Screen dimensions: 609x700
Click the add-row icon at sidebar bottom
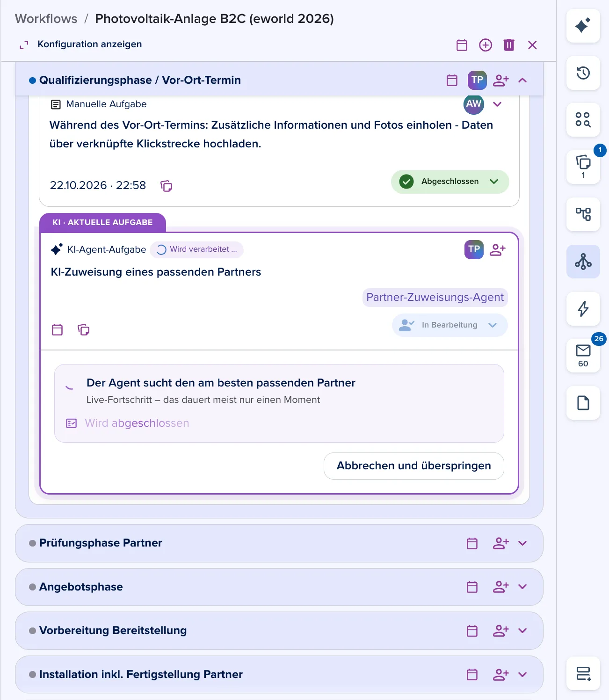point(583,674)
